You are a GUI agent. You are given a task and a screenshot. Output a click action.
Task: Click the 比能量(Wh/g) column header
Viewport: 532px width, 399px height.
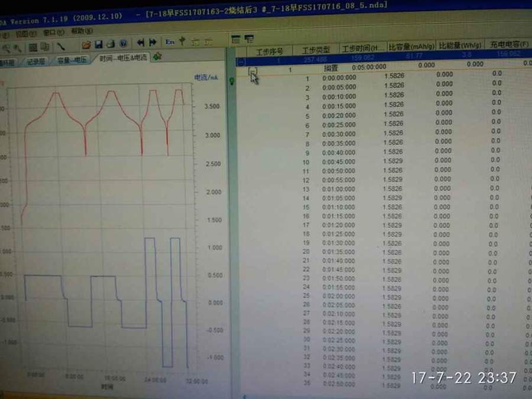point(460,45)
